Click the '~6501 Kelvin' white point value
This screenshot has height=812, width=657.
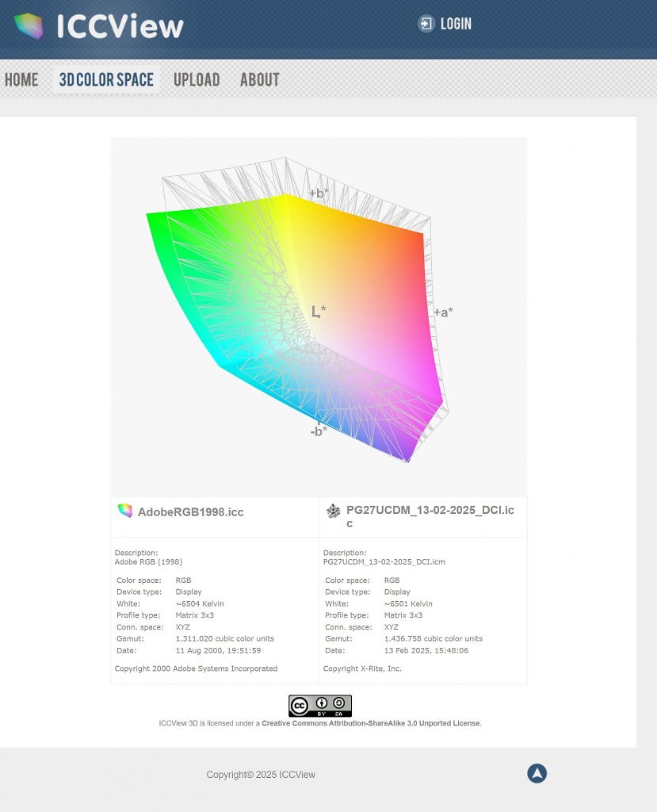coord(408,603)
